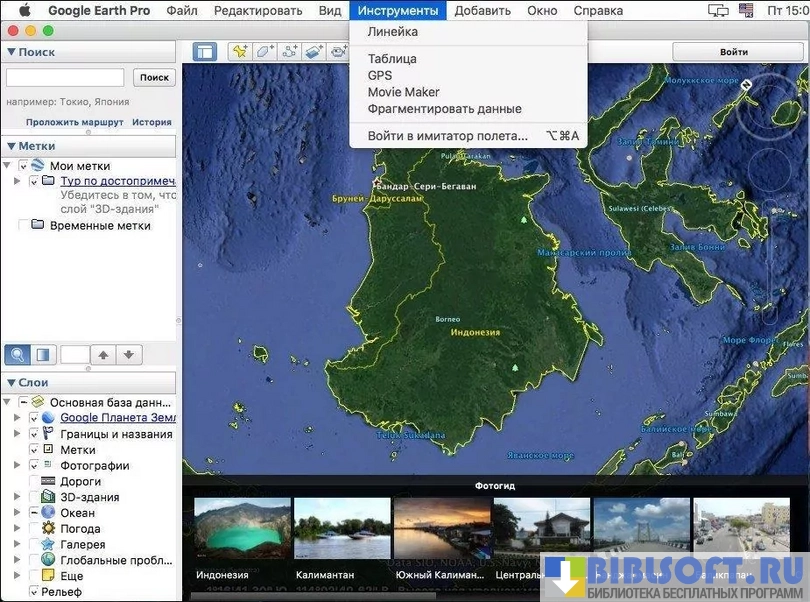
Task: Click the panel view icon beside the magnifier
Action: coord(43,354)
